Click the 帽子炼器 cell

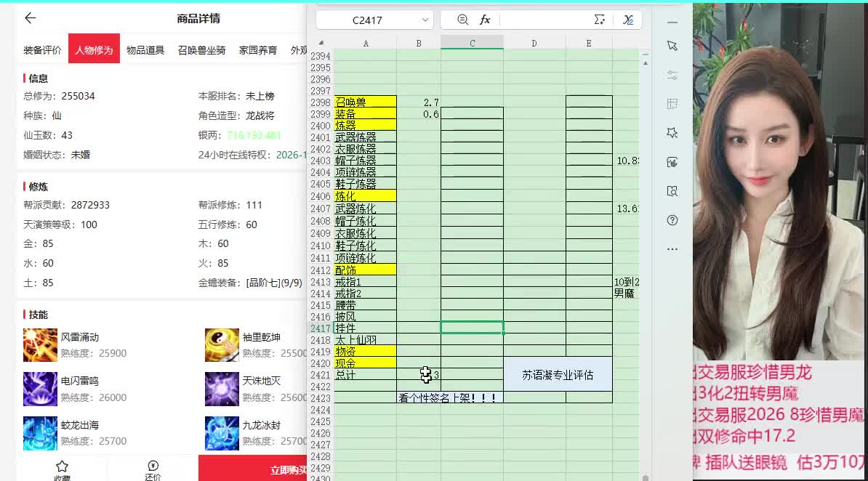click(x=366, y=160)
